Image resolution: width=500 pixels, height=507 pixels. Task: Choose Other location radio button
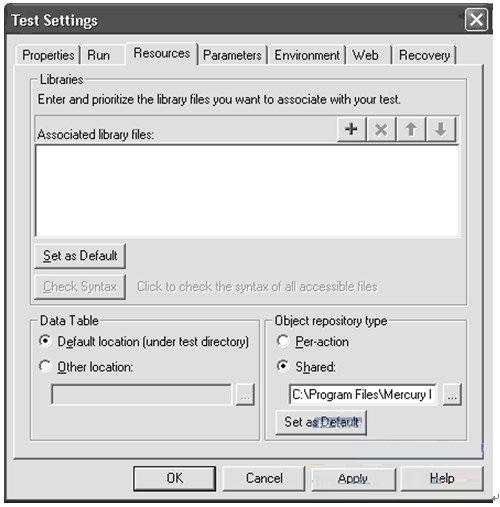tap(45, 366)
